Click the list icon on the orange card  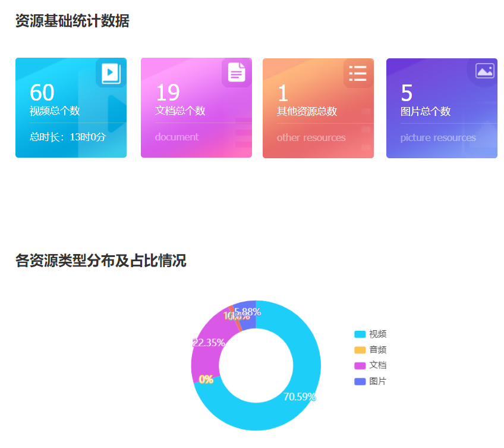[x=357, y=73]
